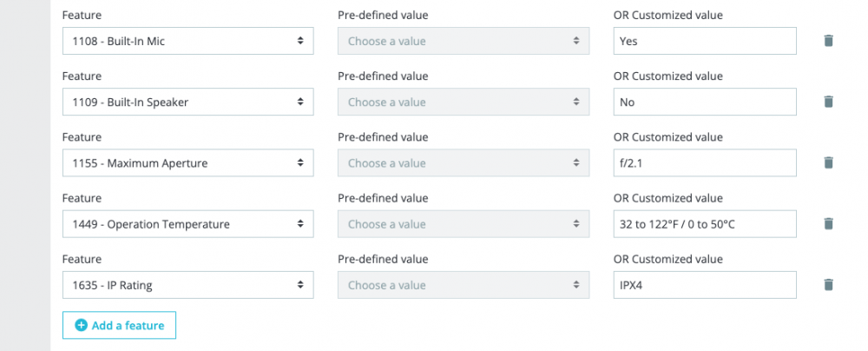Screen dimensions: 868x351
Task: Delete the Built-In Mic feature row
Action: coord(828,41)
